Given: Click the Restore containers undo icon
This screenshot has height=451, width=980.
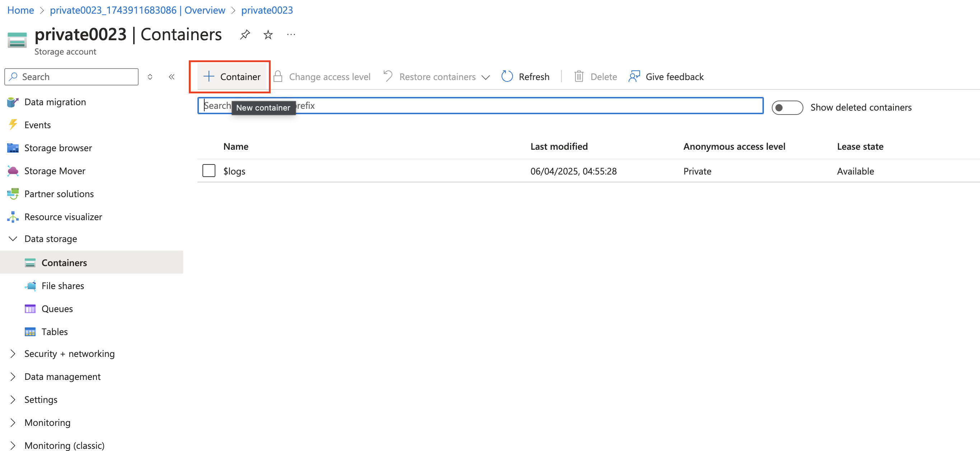Looking at the screenshot, I should point(388,76).
